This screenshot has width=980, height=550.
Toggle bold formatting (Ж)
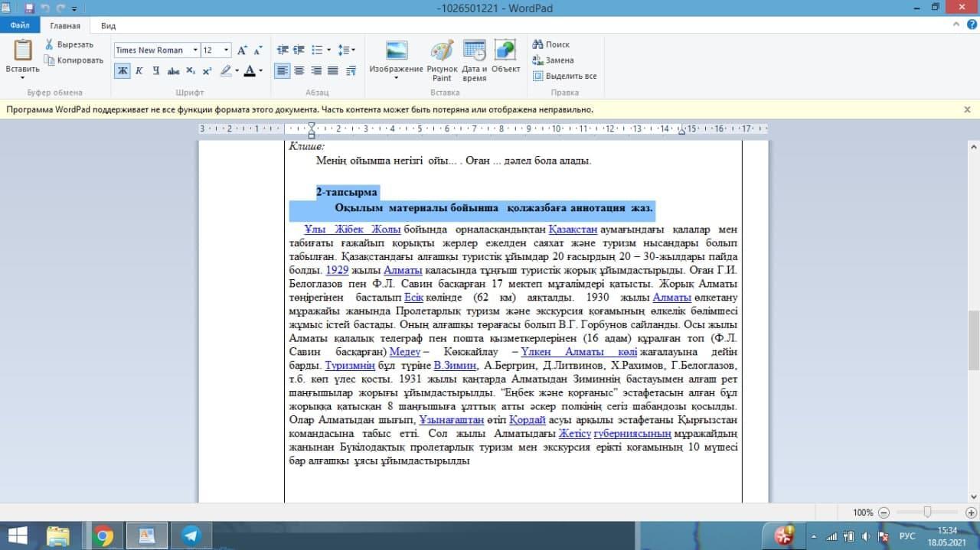pos(122,70)
